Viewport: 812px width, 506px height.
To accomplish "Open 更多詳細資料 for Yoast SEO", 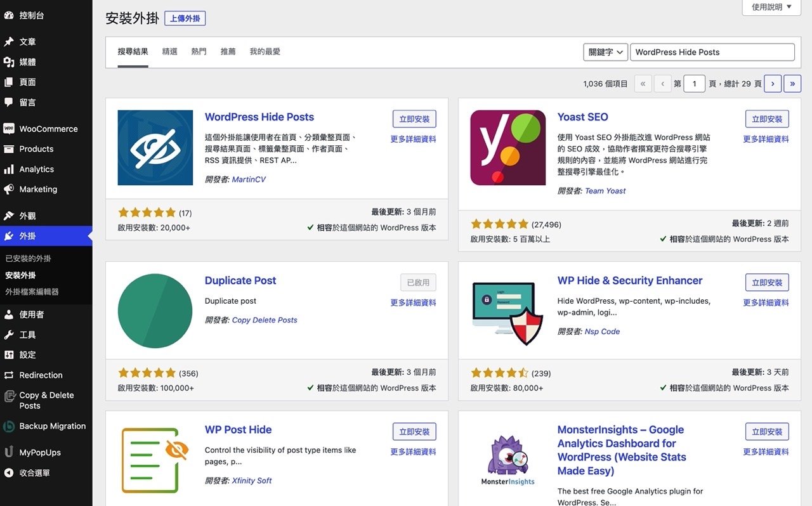I will (x=766, y=139).
